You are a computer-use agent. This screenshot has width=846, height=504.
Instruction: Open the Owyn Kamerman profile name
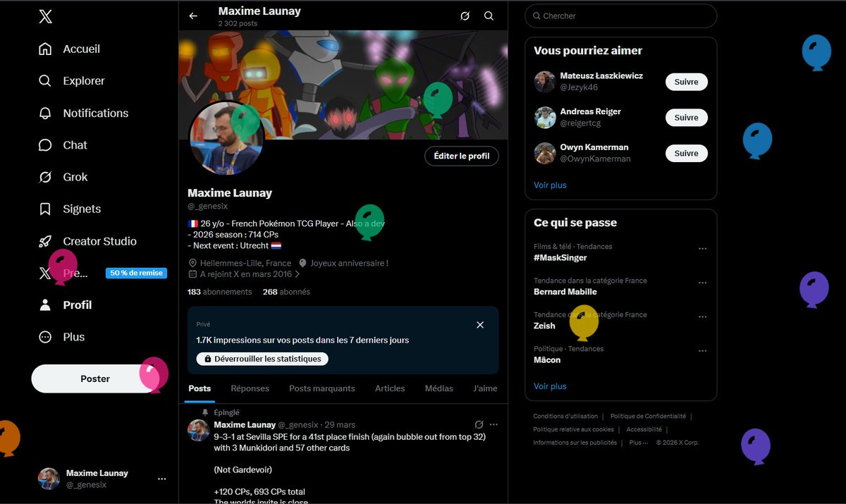(594, 147)
